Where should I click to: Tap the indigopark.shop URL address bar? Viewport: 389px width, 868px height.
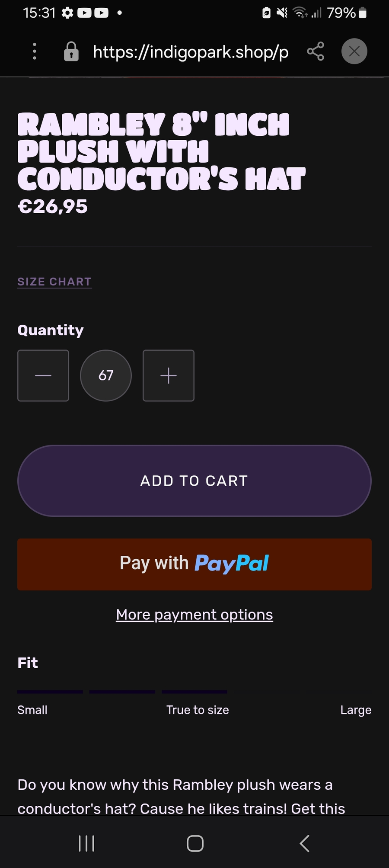(x=191, y=52)
